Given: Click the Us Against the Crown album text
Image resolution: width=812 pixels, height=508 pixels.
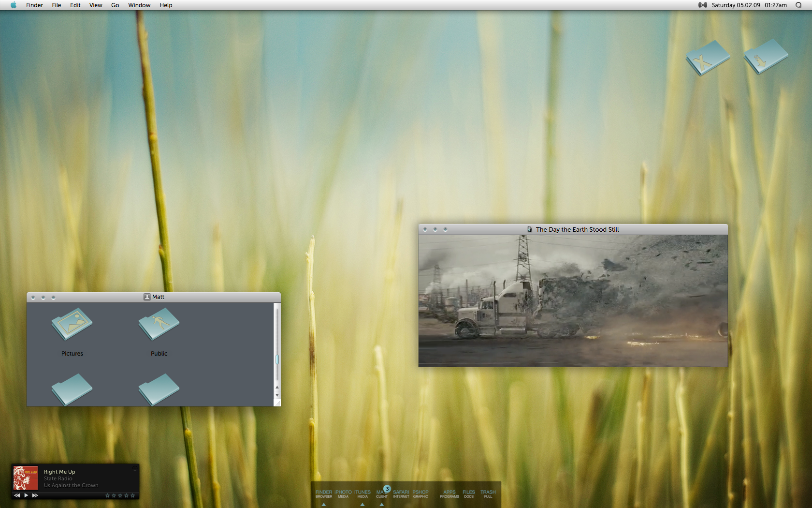Looking at the screenshot, I should (x=71, y=485).
